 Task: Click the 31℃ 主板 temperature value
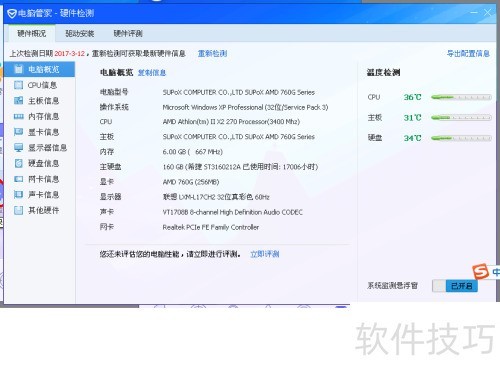click(x=413, y=118)
